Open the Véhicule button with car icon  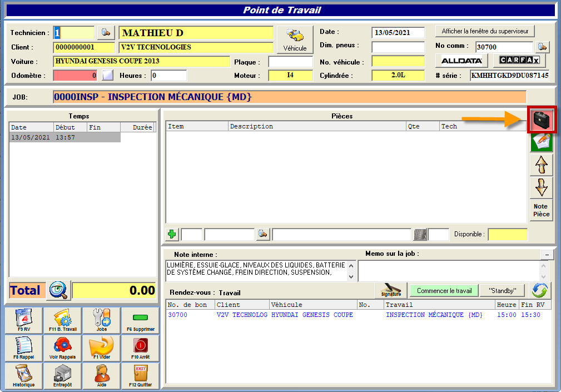(x=295, y=39)
